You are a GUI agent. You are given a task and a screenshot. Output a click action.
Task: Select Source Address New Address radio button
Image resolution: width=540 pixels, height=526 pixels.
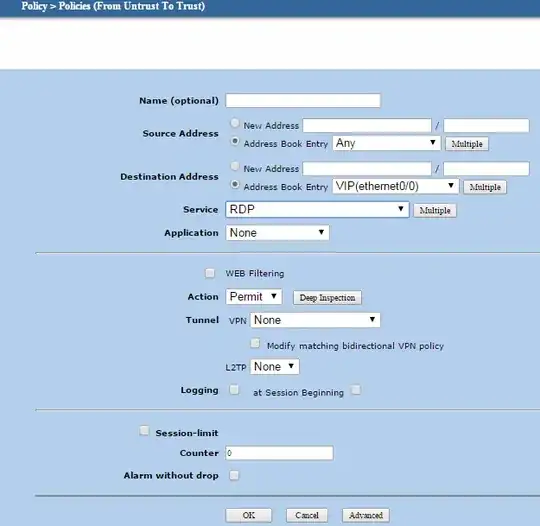(x=235, y=123)
